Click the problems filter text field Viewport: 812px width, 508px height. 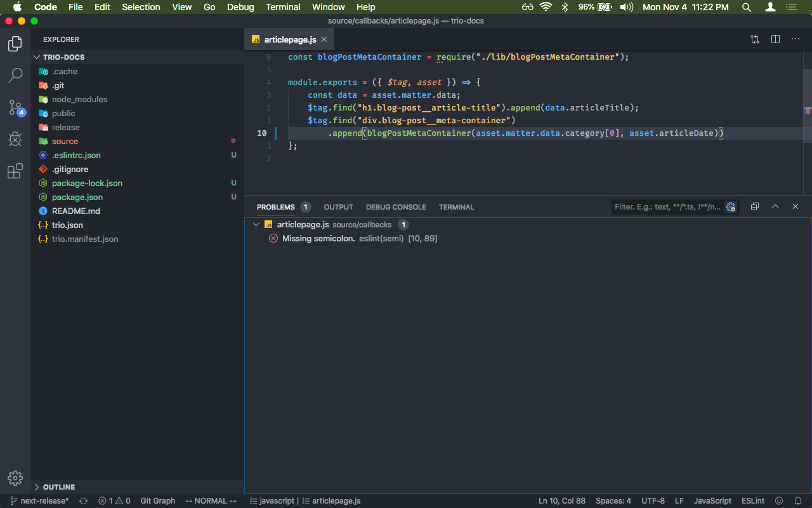pyautogui.click(x=668, y=207)
